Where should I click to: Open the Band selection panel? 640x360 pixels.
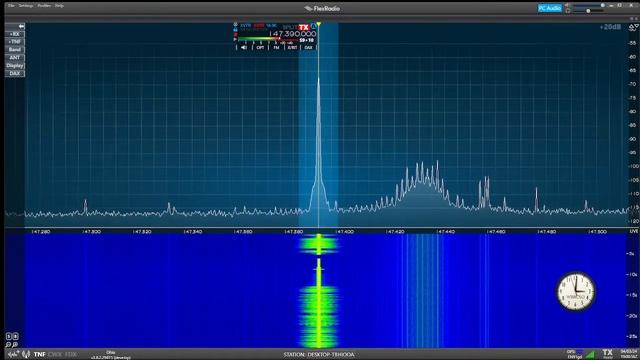coord(15,49)
